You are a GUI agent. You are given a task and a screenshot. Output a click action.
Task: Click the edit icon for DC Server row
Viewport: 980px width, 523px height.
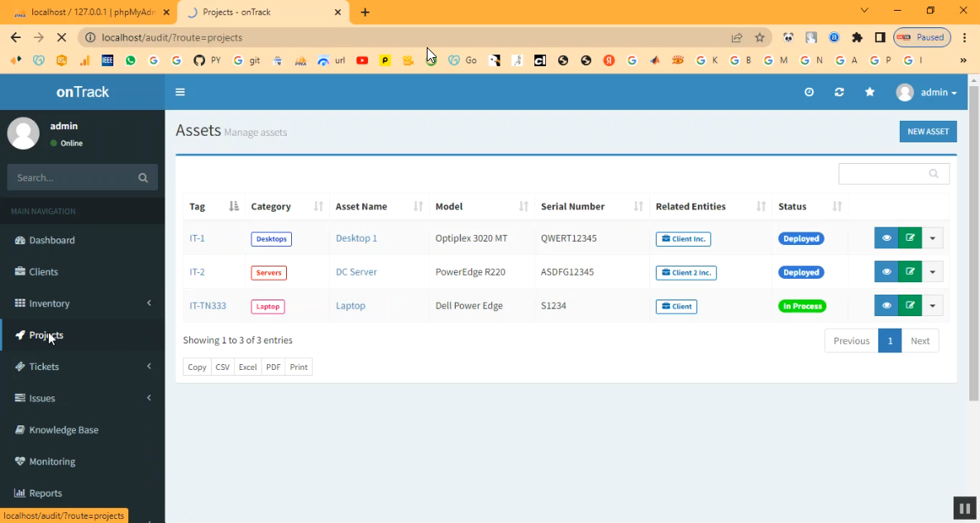(x=910, y=271)
